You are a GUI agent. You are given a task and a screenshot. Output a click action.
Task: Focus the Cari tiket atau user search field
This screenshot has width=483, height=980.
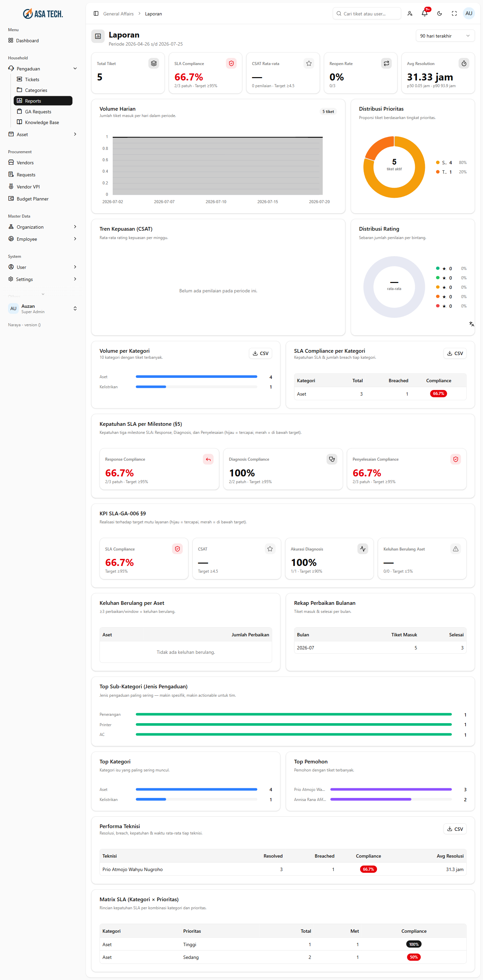click(367, 13)
